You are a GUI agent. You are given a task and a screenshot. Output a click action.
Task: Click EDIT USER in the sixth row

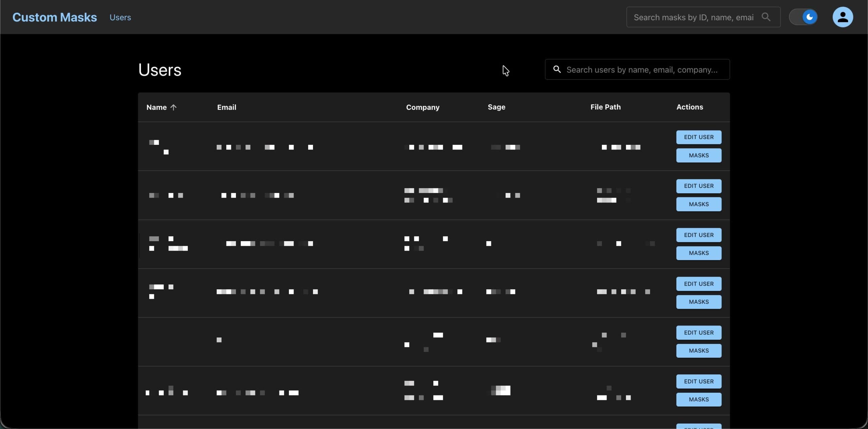pyautogui.click(x=698, y=382)
